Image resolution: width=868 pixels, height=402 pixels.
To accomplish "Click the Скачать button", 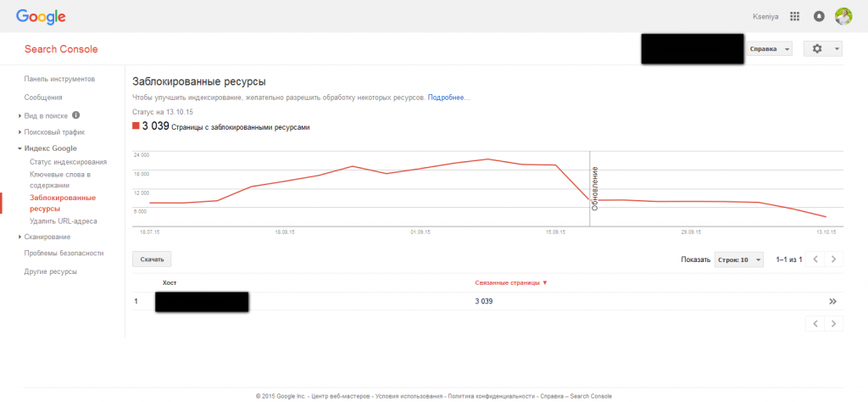I will pyautogui.click(x=152, y=260).
